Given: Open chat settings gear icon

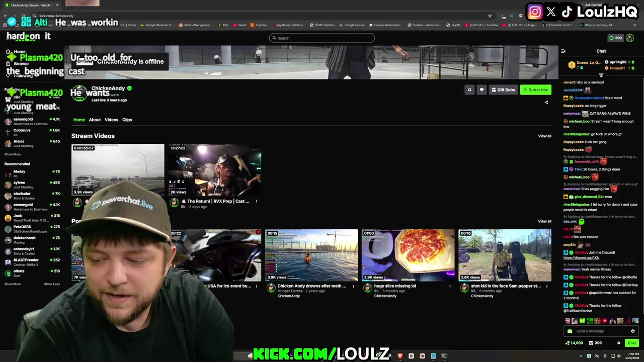Looking at the screenshot, I should tap(619, 343).
